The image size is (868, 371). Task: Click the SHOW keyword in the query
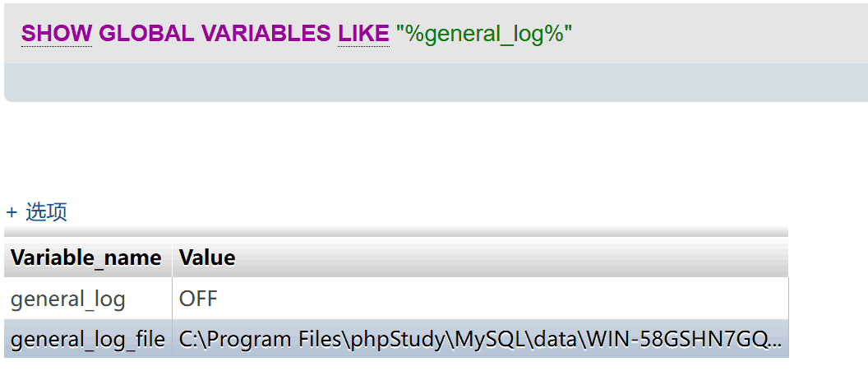56,34
